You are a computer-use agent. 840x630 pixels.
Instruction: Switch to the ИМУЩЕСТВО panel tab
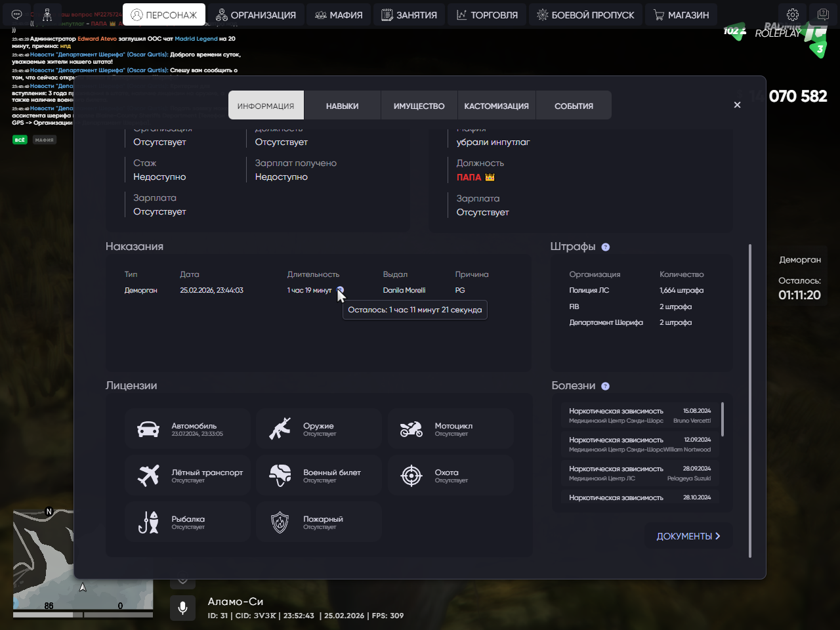tap(419, 106)
